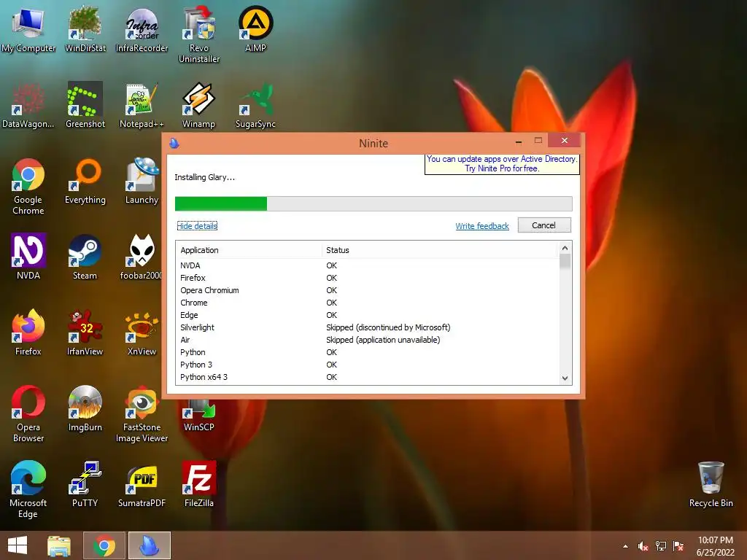747x560 pixels.
Task: Select the PuTTY desktop shortcut
Action: (85, 484)
